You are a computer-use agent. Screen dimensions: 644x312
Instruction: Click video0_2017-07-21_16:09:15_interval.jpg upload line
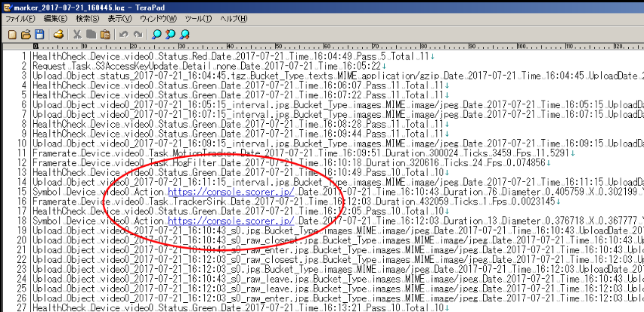(338, 144)
